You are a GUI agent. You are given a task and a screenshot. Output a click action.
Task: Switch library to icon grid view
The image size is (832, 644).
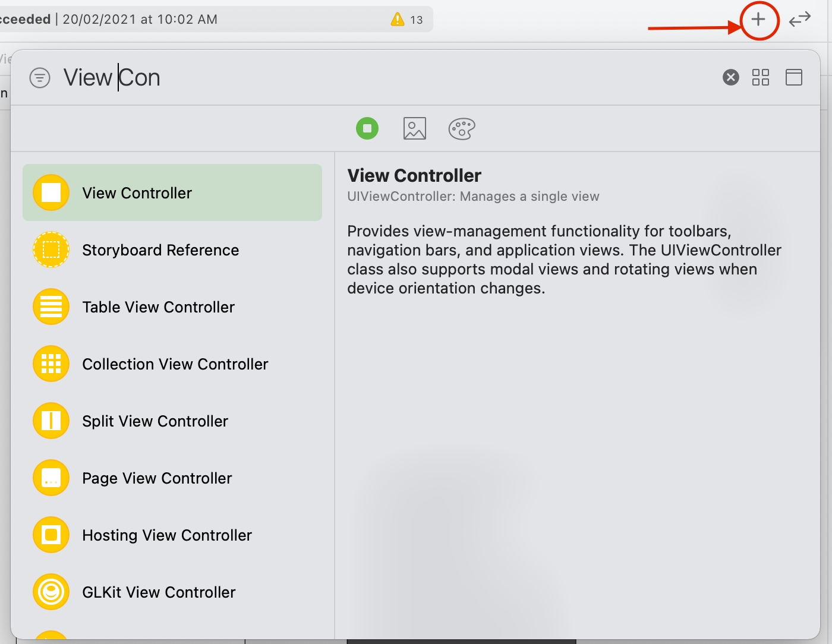click(760, 77)
